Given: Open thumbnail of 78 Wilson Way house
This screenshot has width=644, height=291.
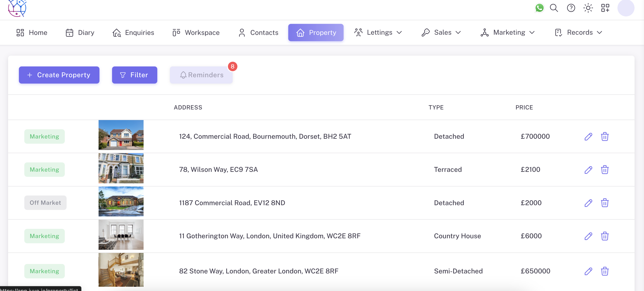Looking at the screenshot, I should (121, 168).
